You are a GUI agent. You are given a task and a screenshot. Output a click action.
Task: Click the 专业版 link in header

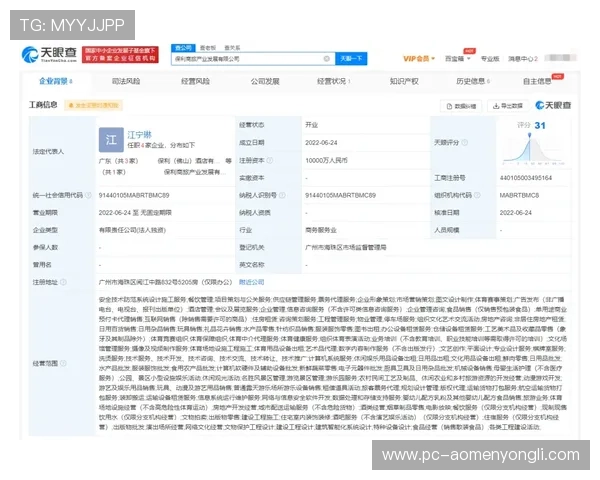(x=490, y=59)
